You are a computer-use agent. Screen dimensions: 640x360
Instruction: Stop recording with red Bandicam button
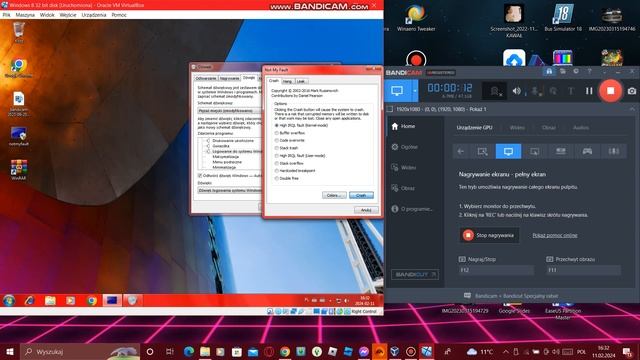point(611,91)
